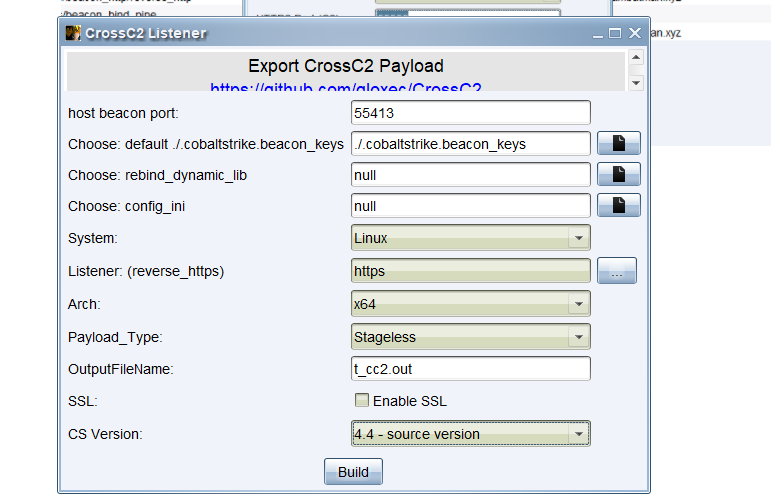The image size is (771, 501).
Task: Open the System dropdown showing Linux
Action: [471, 238]
